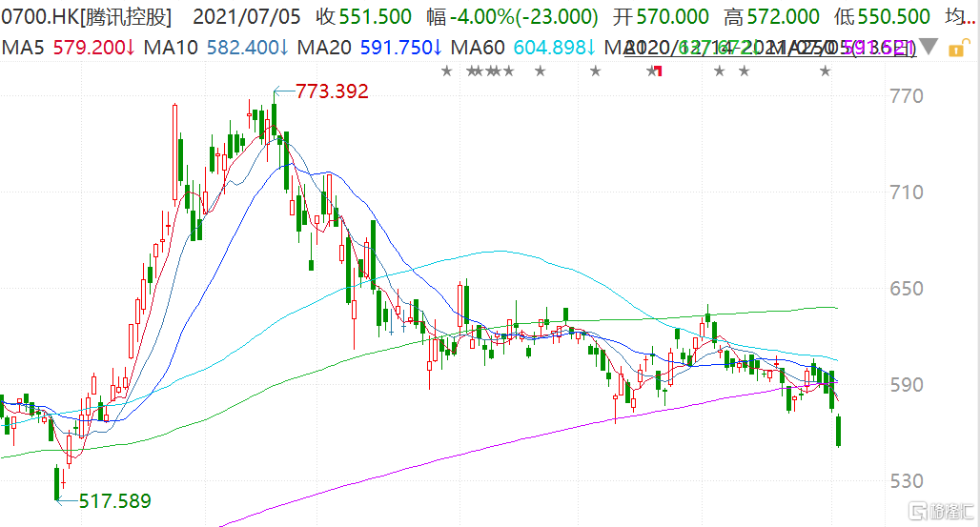The width and height of the screenshot is (980, 527).
Task: Click the 517.589 lowest price label
Action: (x=114, y=500)
